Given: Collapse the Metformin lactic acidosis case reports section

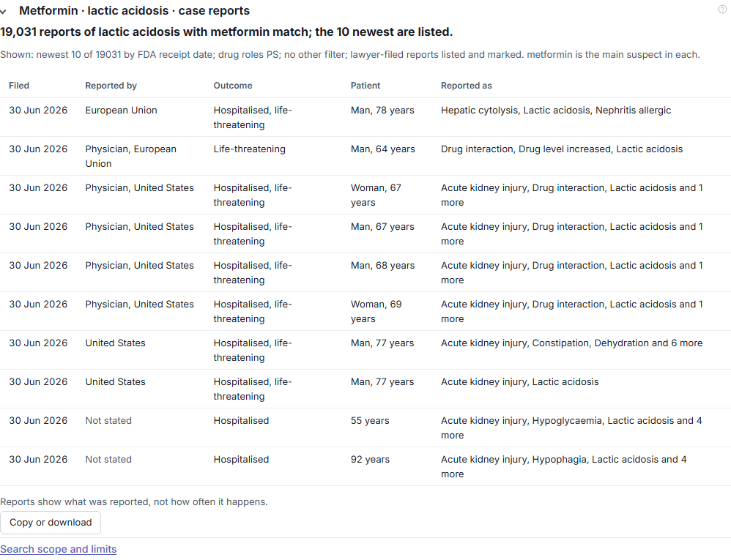Looking at the screenshot, I should (3, 11).
